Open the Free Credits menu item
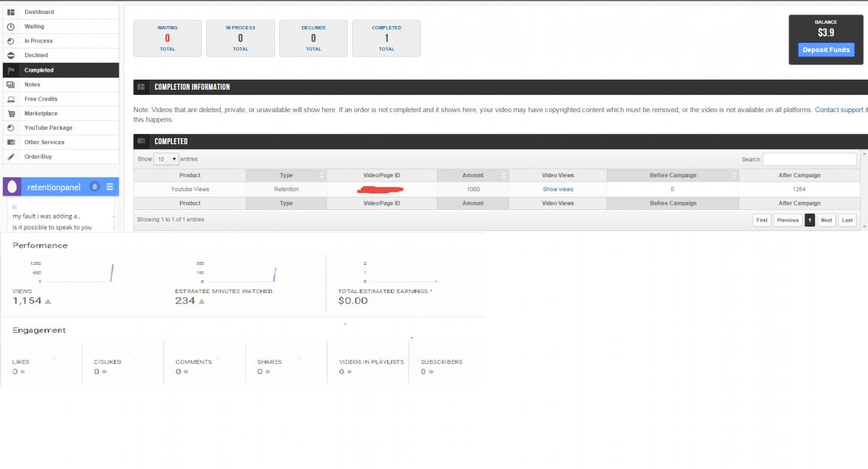 (61, 99)
